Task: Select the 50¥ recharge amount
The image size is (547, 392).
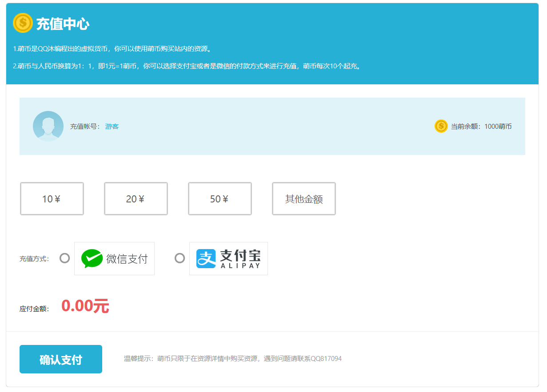Action: [220, 199]
